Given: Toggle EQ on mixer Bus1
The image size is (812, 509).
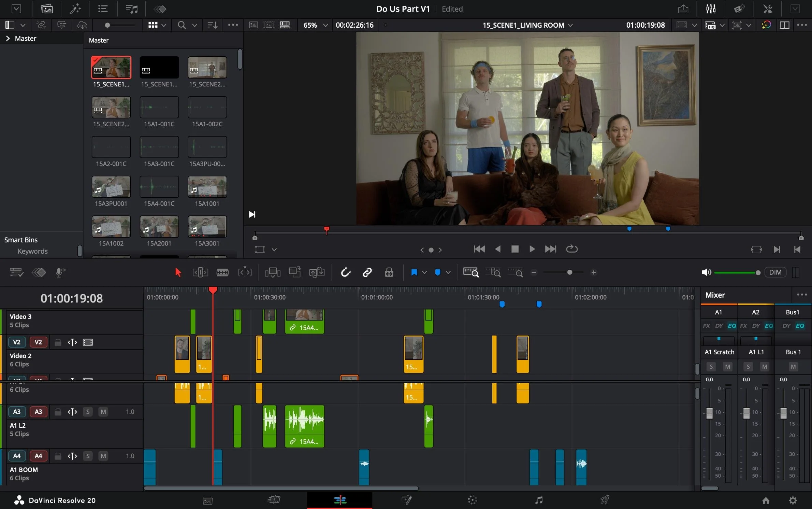Looking at the screenshot, I should [800, 326].
